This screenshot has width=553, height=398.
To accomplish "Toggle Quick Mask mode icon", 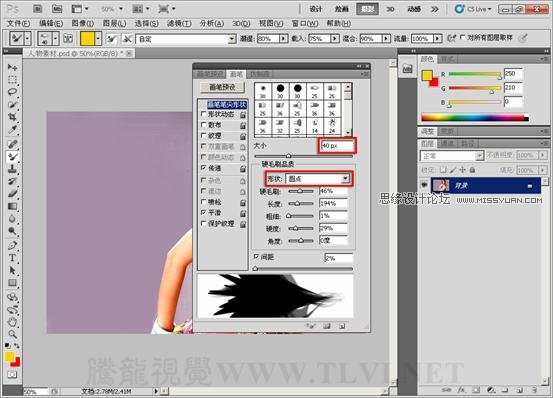I will coord(12,375).
